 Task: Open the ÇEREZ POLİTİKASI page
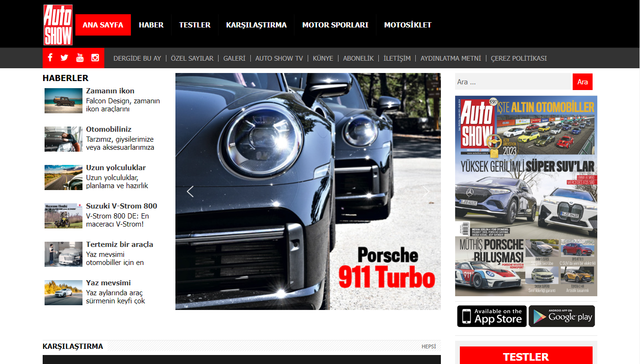point(519,58)
